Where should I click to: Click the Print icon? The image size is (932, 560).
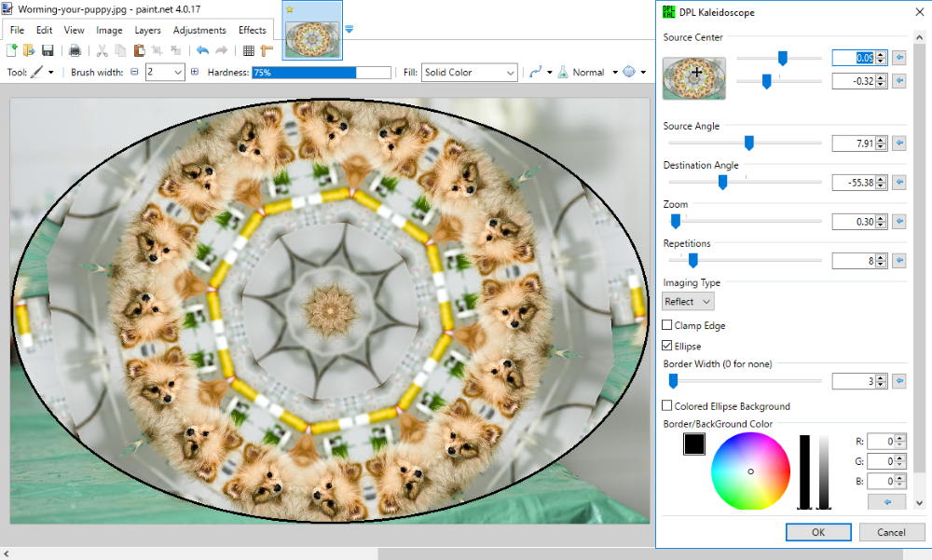75,51
